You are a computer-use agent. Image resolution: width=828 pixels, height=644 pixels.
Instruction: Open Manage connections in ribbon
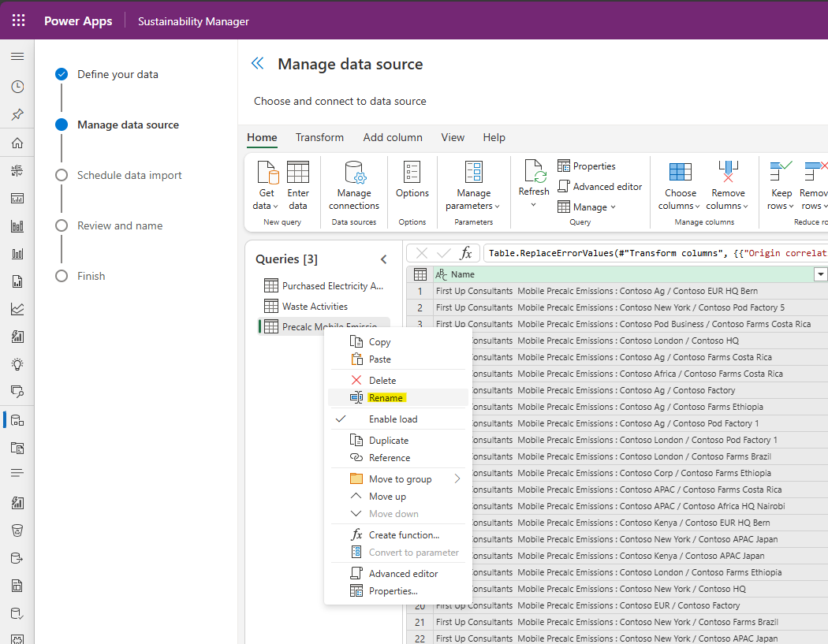pos(354,185)
